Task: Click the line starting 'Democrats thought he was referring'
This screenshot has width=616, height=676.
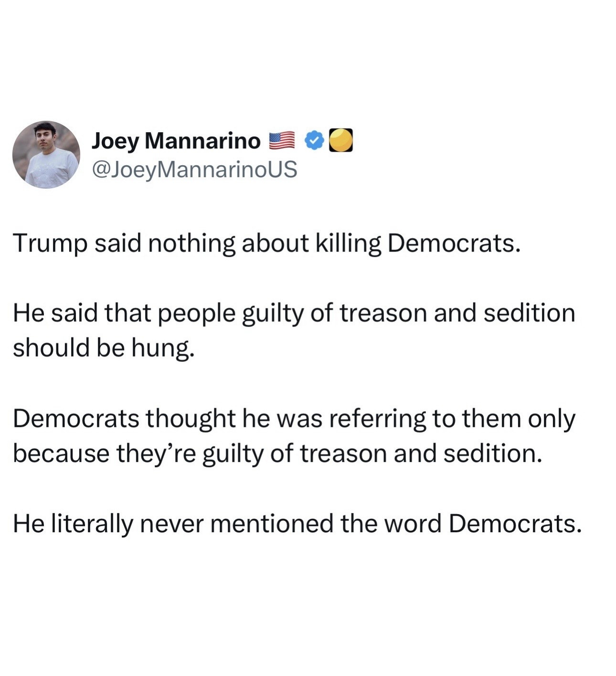Action: click(x=294, y=419)
